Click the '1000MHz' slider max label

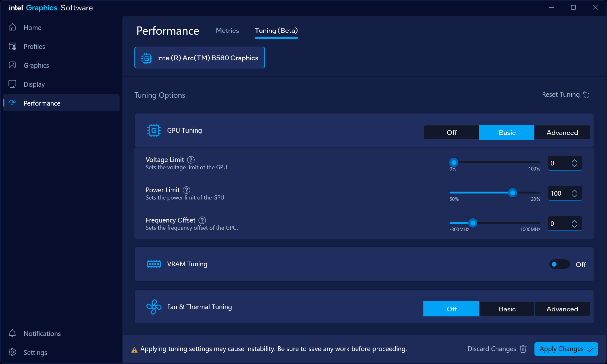point(530,229)
